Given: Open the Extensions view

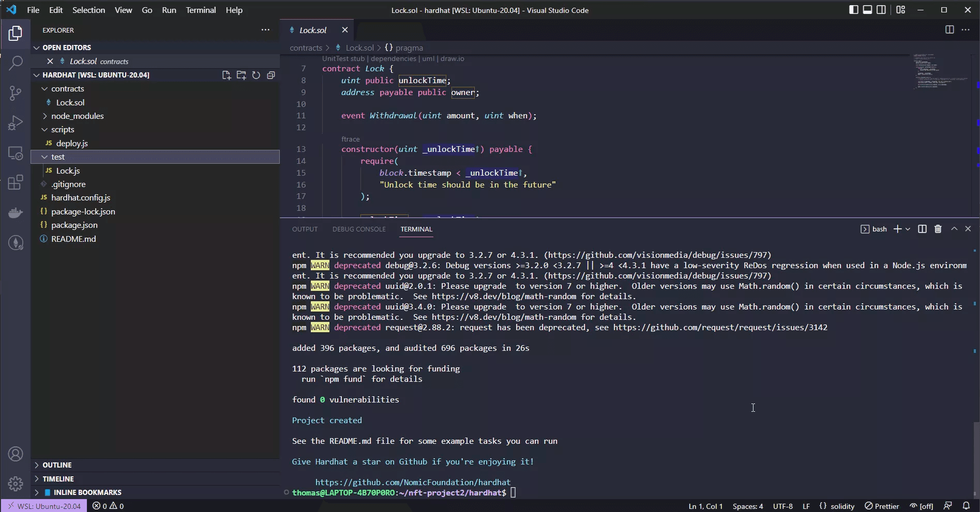Looking at the screenshot, I should (x=16, y=182).
